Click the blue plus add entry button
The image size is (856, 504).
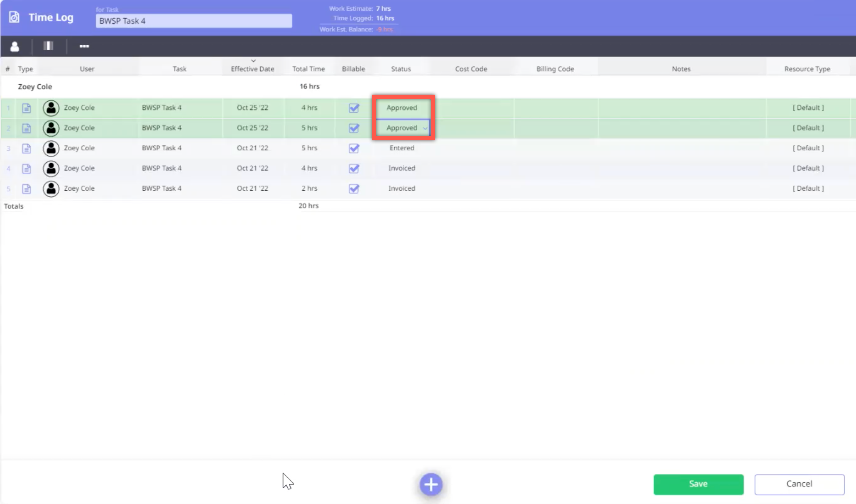pyautogui.click(x=430, y=484)
